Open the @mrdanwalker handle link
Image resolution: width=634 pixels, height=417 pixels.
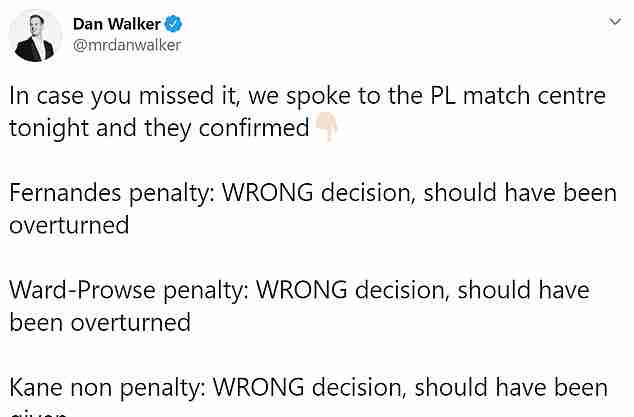[127, 45]
